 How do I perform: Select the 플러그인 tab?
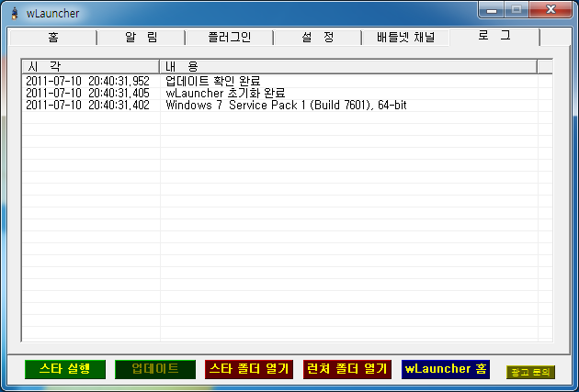[230, 38]
